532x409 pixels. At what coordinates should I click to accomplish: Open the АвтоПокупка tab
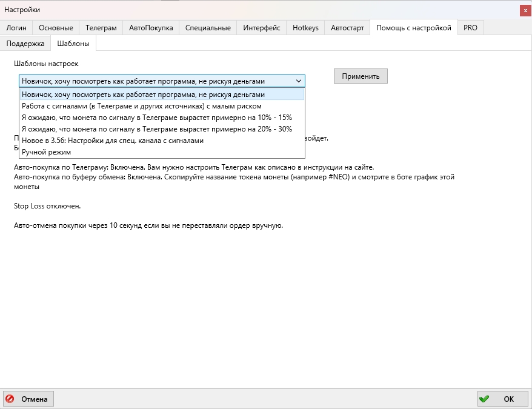[151, 28]
